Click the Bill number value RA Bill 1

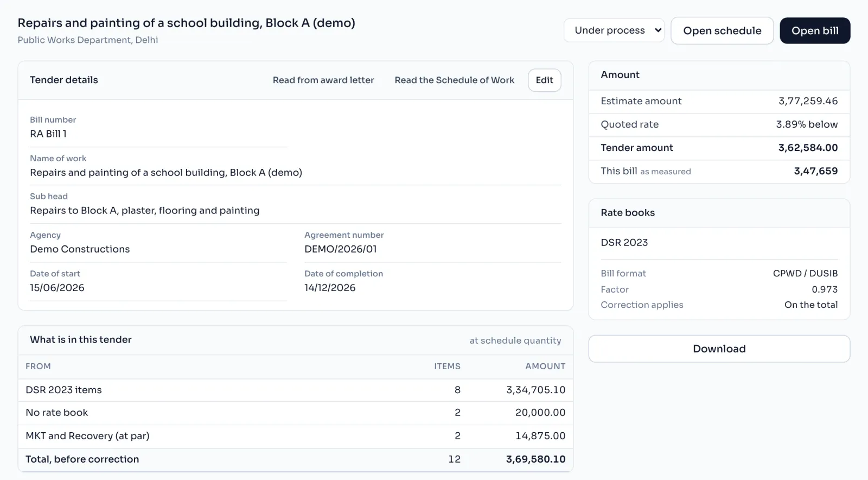coord(48,134)
